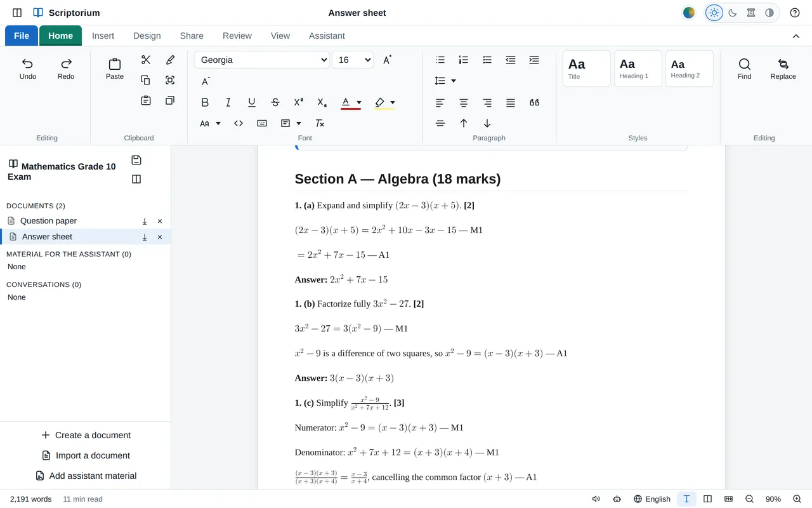Open the highlight color dropdown arrow
The height and width of the screenshot is (508, 812).
click(x=393, y=102)
